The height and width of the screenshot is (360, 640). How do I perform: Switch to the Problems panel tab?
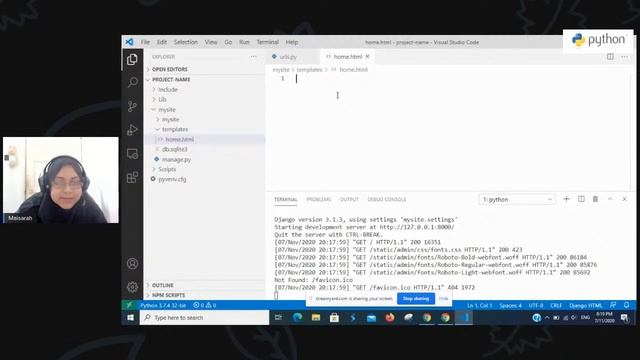coord(319,200)
